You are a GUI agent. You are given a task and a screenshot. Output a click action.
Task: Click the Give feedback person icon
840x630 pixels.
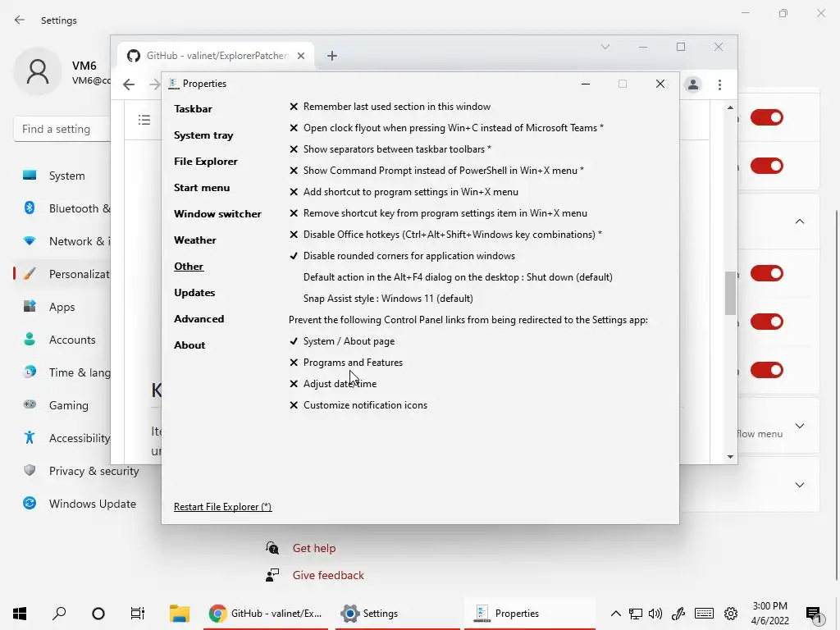click(272, 575)
